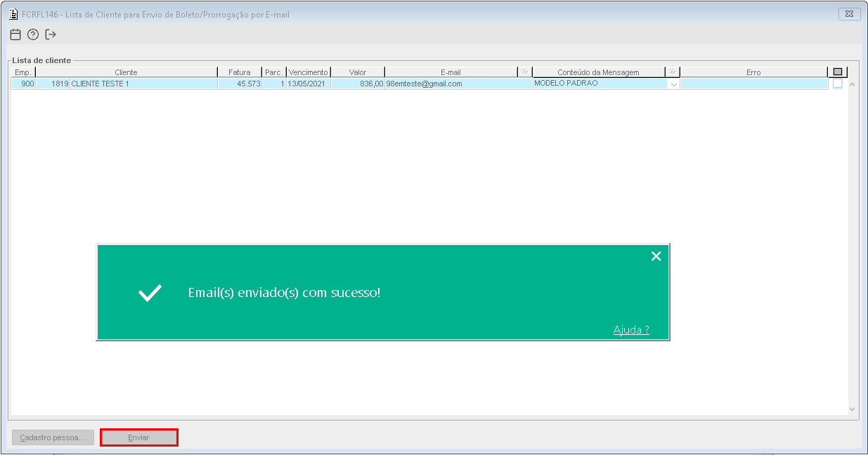This screenshot has width=868, height=455.
Task: Click the E-mail column header
Action: (x=451, y=72)
